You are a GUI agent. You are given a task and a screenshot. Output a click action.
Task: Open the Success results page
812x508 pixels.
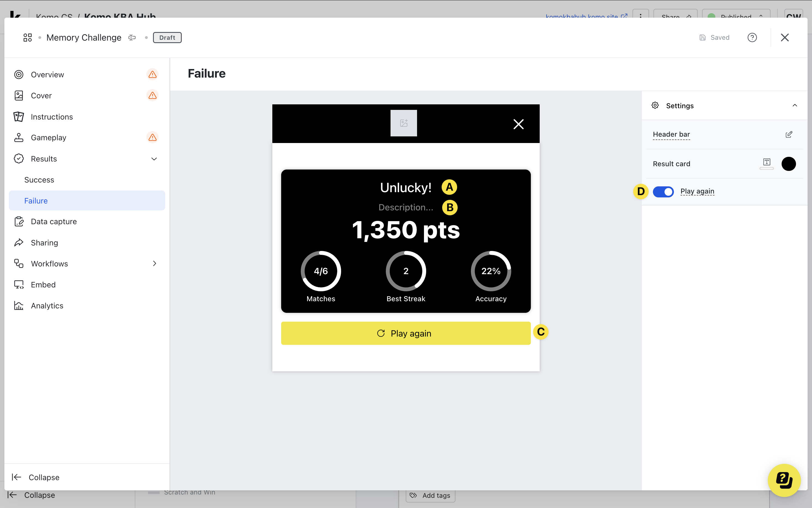[x=39, y=180]
